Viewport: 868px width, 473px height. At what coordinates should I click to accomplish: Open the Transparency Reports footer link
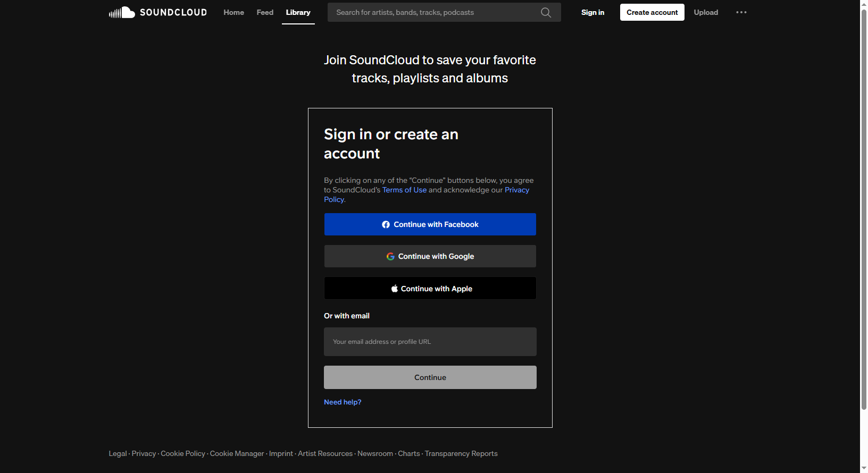pos(461,454)
